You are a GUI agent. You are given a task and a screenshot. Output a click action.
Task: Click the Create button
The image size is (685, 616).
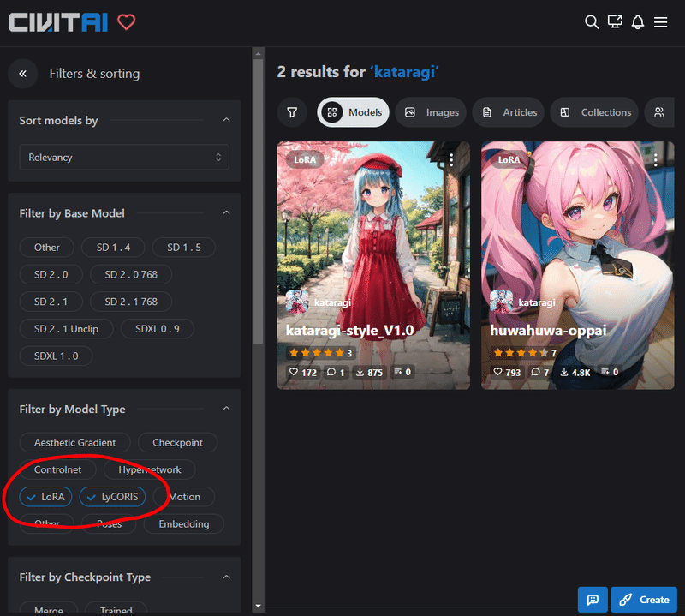[644, 600]
